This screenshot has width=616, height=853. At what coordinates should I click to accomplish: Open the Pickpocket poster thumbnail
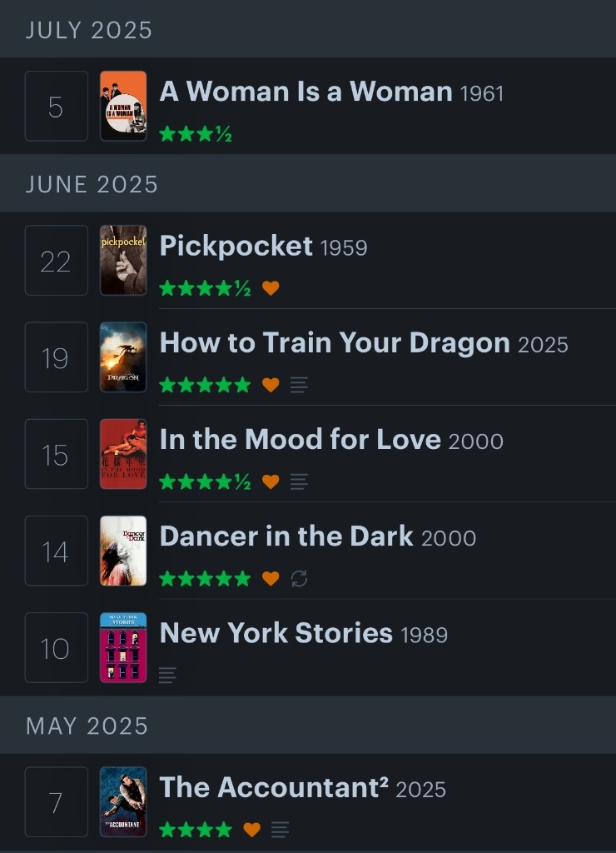point(123,260)
